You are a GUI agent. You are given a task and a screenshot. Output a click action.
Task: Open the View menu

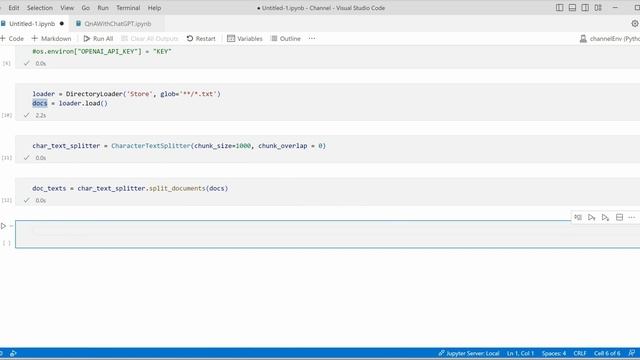click(x=67, y=8)
